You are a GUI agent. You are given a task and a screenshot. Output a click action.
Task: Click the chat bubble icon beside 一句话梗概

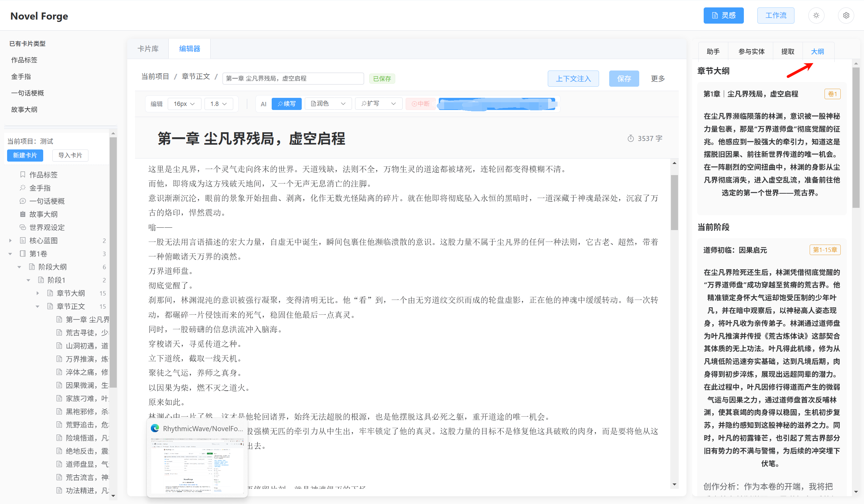pyautogui.click(x=23, y=201)
